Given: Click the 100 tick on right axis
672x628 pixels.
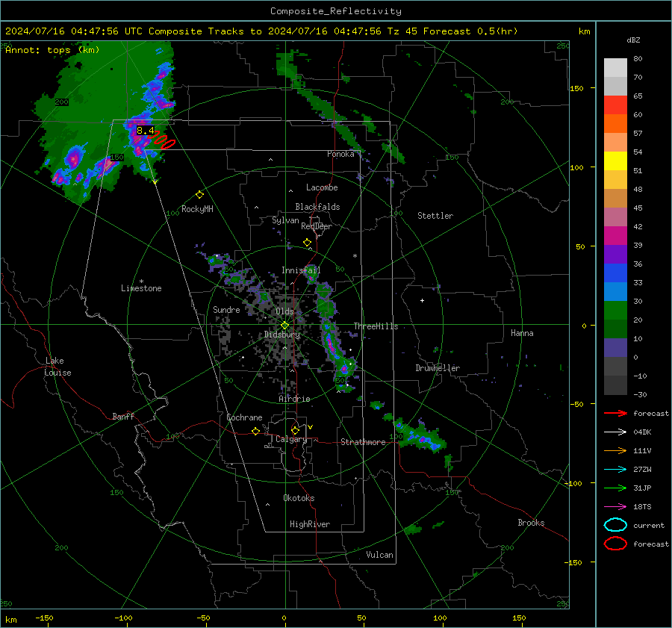Looking at the screenshot, I should (x=576, y=167).
